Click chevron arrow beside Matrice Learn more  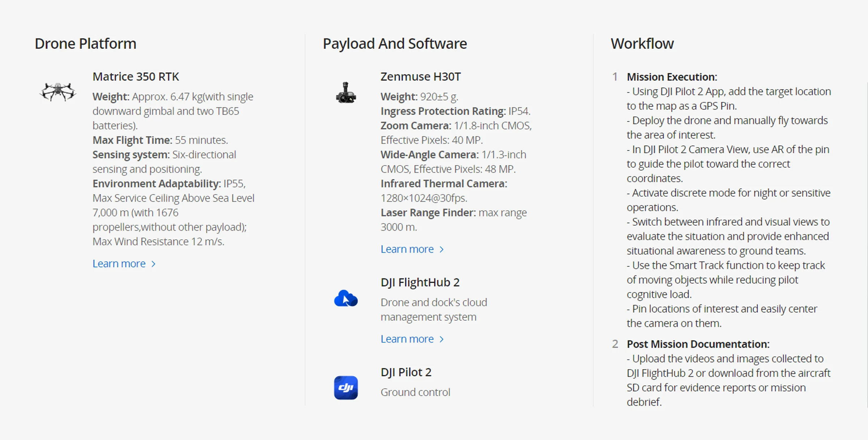click(154, 264)
